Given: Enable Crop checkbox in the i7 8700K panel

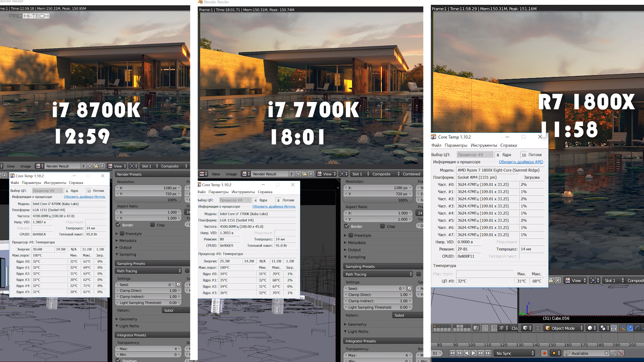Looking at the screenshot, I should click(x=153, y=225).
